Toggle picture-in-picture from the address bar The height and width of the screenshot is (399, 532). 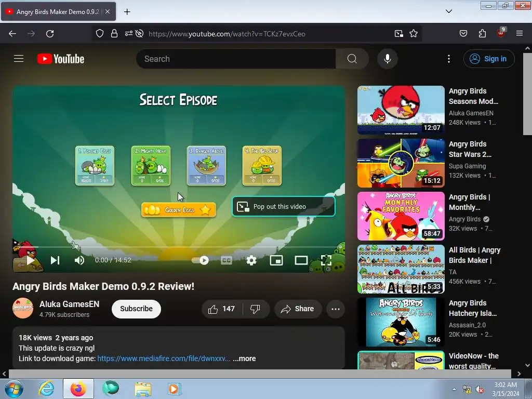click(398, 34)
